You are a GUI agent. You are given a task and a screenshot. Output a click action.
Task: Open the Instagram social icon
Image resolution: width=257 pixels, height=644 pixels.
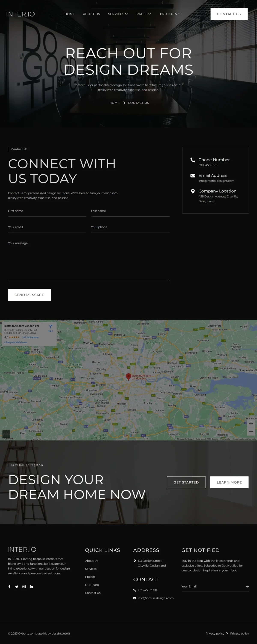point(24,587)
